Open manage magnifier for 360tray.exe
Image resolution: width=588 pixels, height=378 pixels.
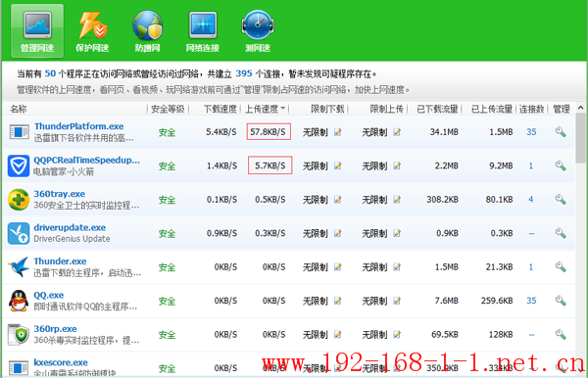pos(561,200)
